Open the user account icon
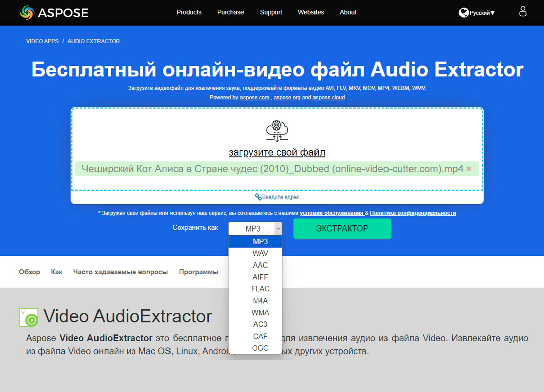 pyautogui.click(x=523, y=11)
